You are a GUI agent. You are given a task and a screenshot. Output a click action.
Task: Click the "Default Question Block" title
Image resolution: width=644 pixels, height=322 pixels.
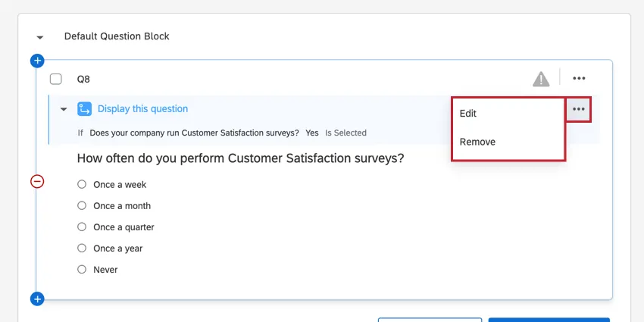117,36
